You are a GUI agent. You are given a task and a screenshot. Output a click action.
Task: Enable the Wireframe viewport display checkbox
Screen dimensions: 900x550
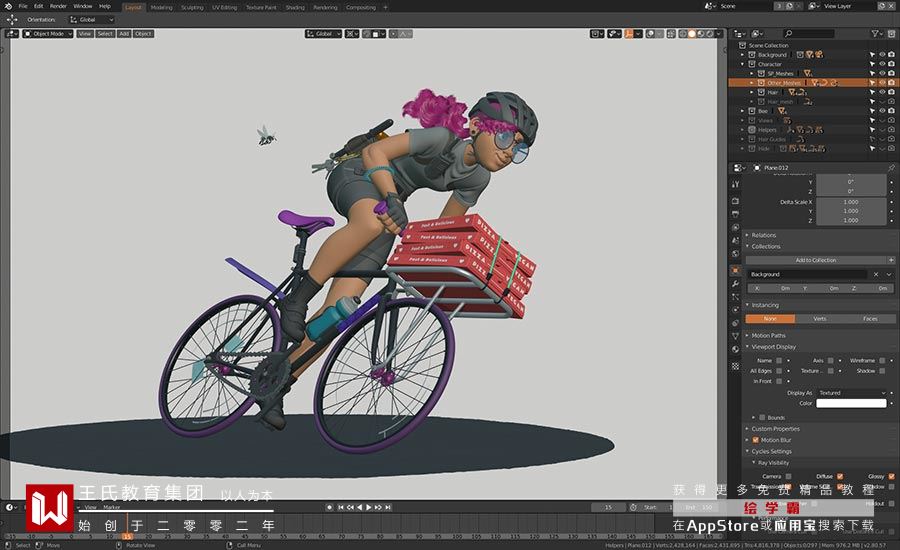point(882,361)
